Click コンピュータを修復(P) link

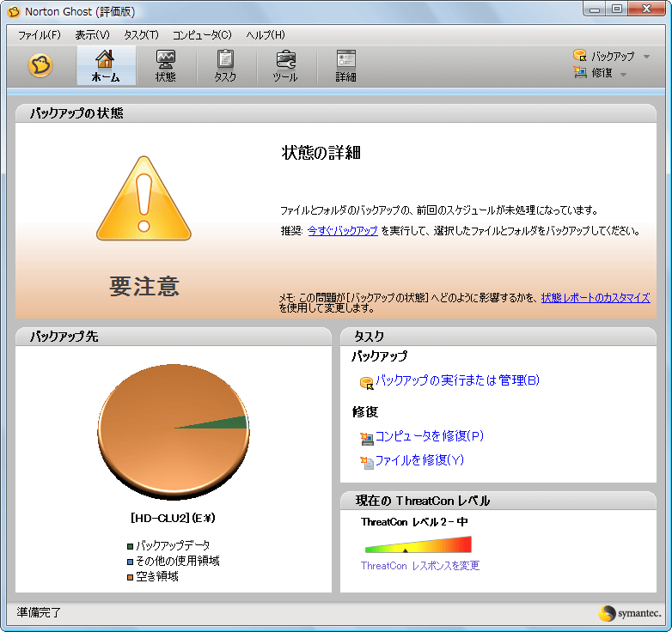pos(430,436)
